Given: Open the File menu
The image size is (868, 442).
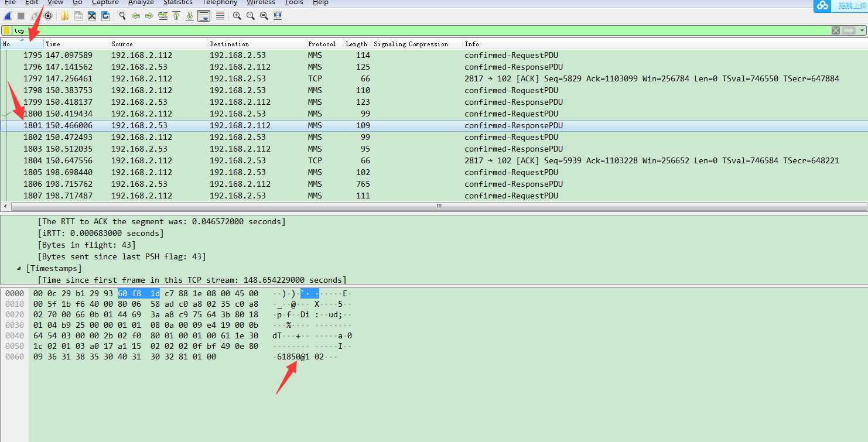Looking at the screenshot, I should (10, 3).
